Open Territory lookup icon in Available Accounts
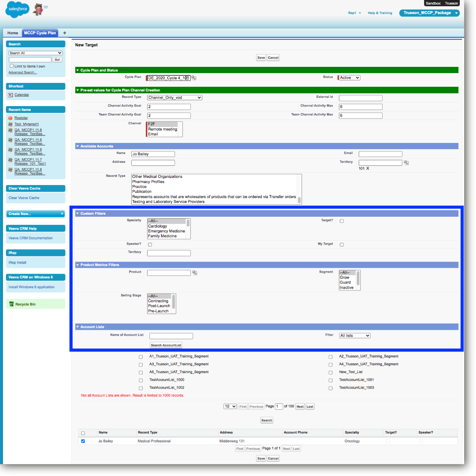The width and height of the screenshot is (476, 476). [406, 163]
